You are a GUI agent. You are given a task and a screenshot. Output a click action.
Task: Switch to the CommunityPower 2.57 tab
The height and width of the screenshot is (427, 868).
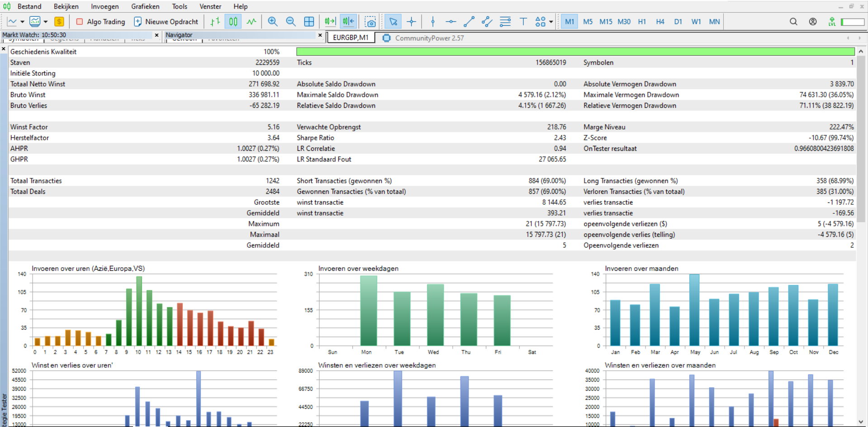point(423,38)
